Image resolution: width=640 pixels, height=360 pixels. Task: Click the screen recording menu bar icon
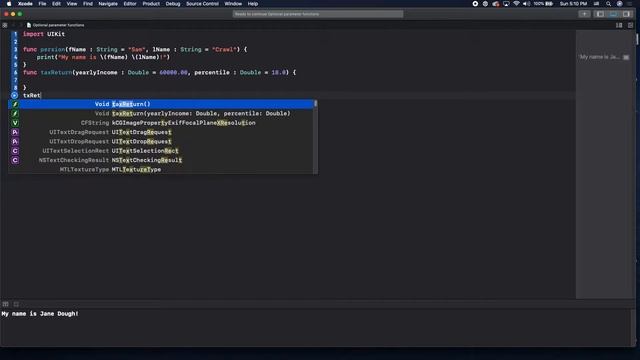coord(475,4)
